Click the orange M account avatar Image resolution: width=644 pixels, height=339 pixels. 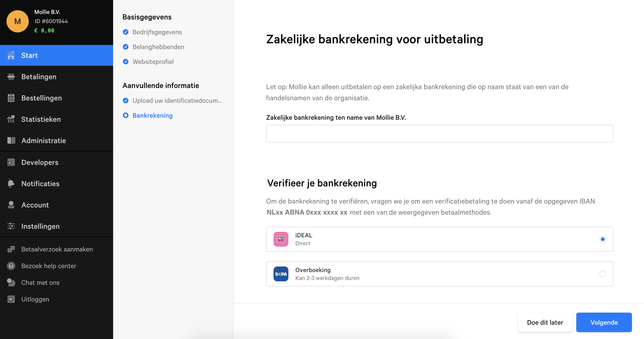[x=17, y=21]
